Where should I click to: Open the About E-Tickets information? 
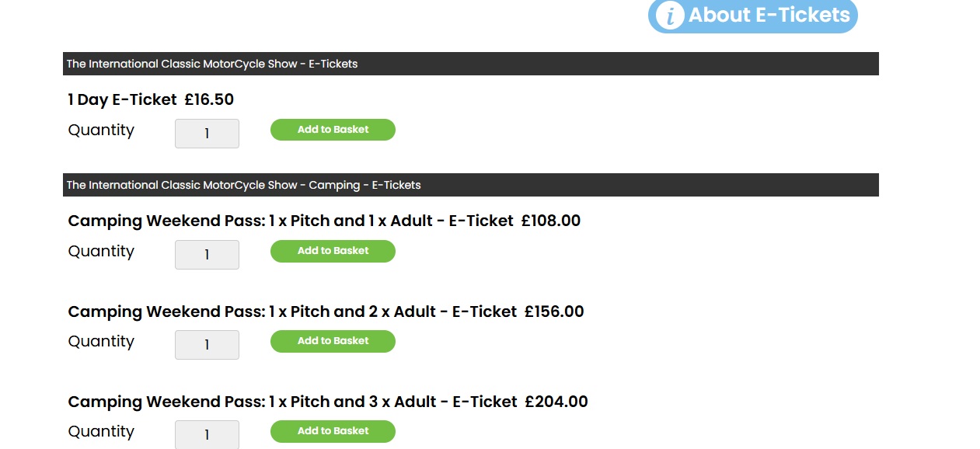(x=754, y=15)
